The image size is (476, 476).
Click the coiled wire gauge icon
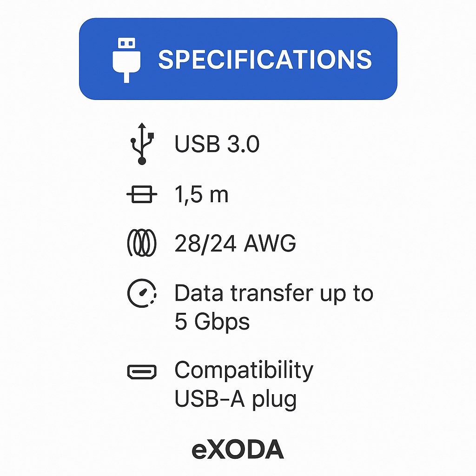[141, 243]
